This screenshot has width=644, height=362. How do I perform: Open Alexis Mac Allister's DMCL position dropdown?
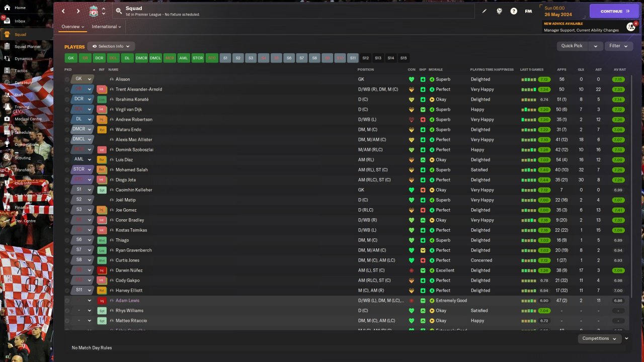[x=83, y=139]
